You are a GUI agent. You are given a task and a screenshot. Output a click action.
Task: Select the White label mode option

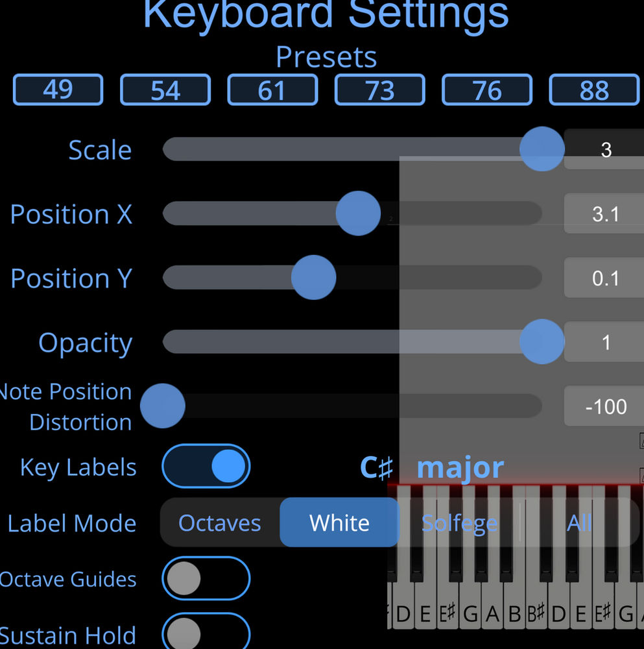tap(340, 522)
